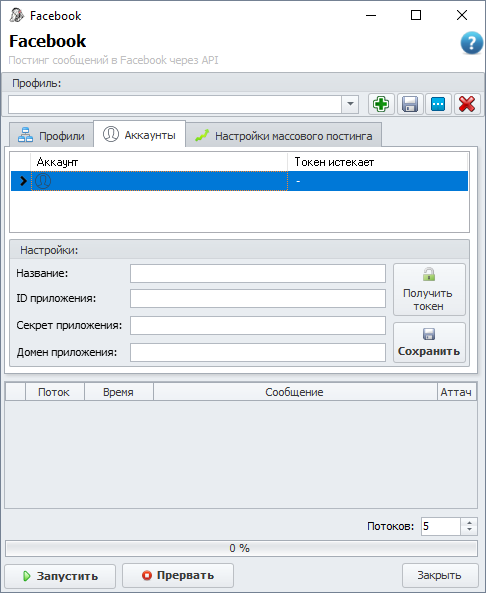Expand the Профиль dropdown arrow
The image size is (486, 593).
[x=350, y=104]
